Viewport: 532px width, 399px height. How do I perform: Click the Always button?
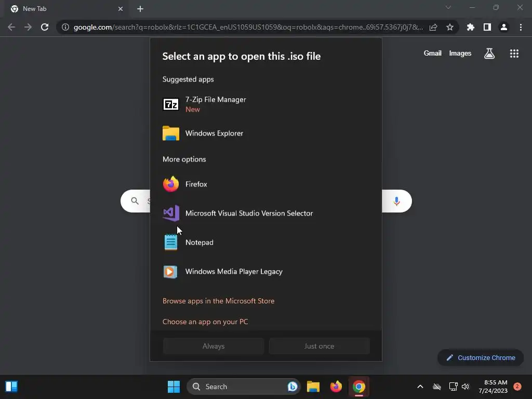click(x=214, y=346)
